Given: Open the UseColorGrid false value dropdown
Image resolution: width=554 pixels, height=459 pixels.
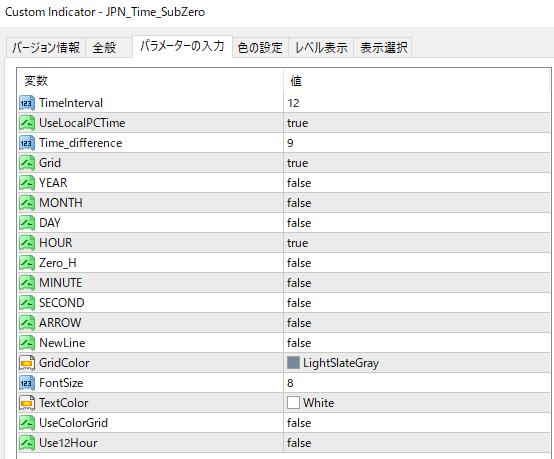Looking at the screenshot, I should [x=417, y=423].
